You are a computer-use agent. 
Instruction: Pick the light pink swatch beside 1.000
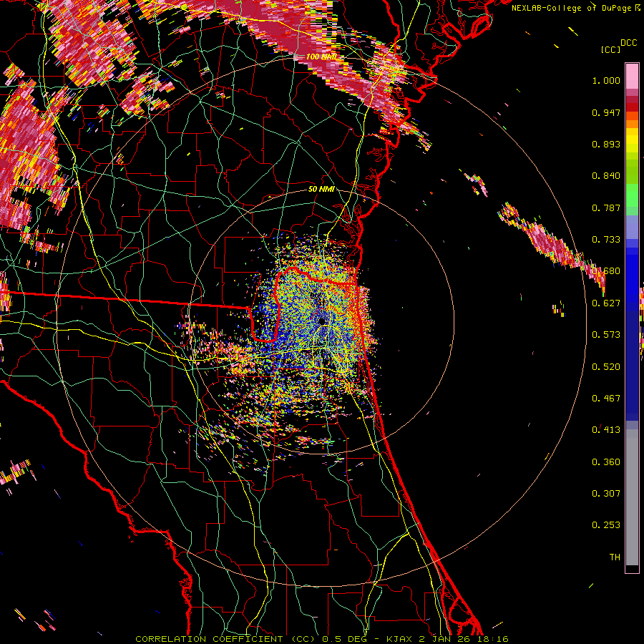point(632,76)
